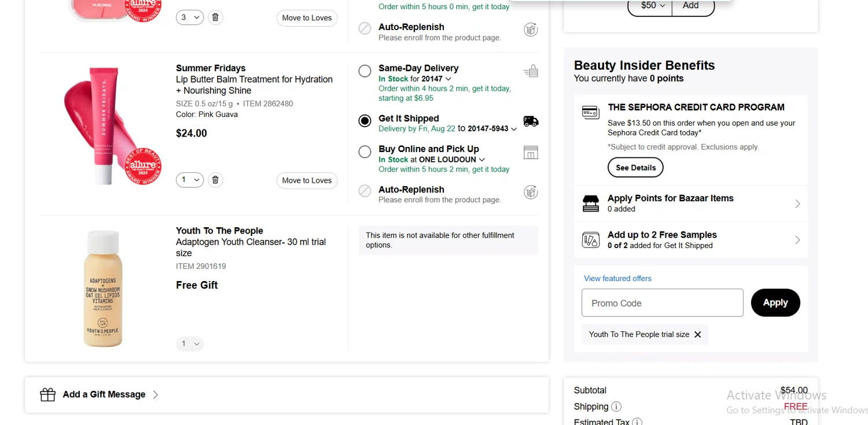868x425 pixels.
Task: Click the Subtotal $54.00 value
Action: (x=794, y=390)
